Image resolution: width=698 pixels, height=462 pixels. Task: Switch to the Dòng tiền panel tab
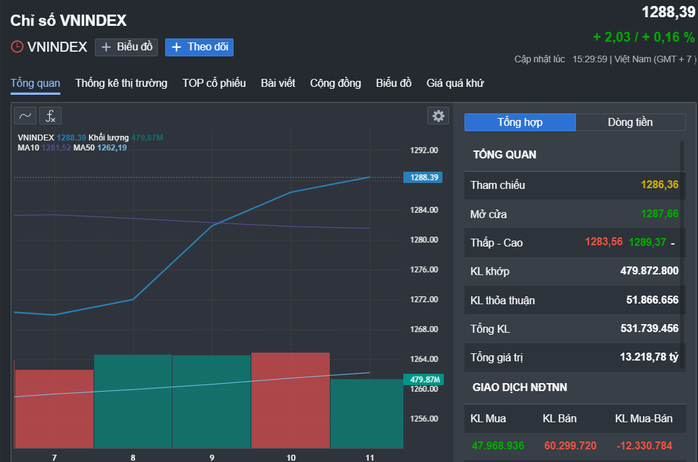(630, 122)
